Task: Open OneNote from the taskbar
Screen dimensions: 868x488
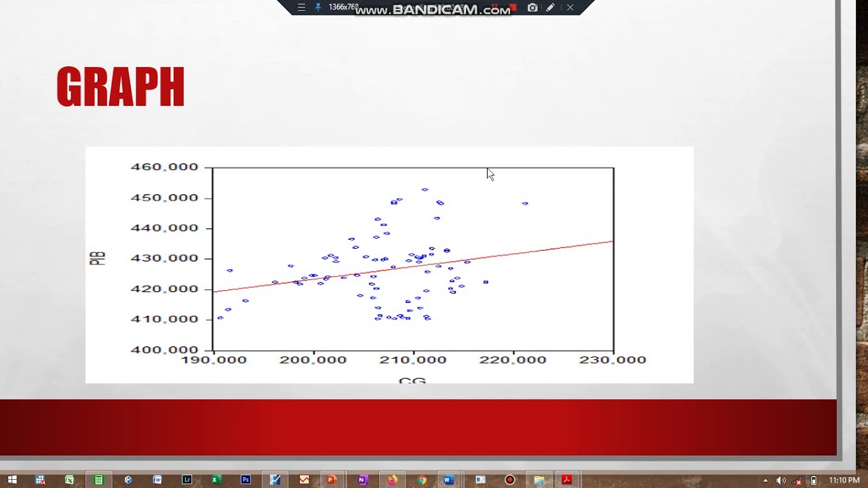Action: point(362,480)
